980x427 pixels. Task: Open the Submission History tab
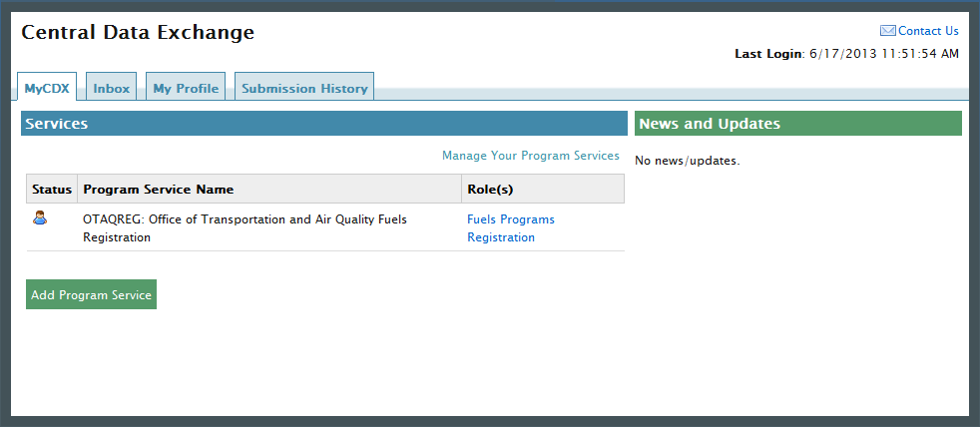(x=304, y=88)
